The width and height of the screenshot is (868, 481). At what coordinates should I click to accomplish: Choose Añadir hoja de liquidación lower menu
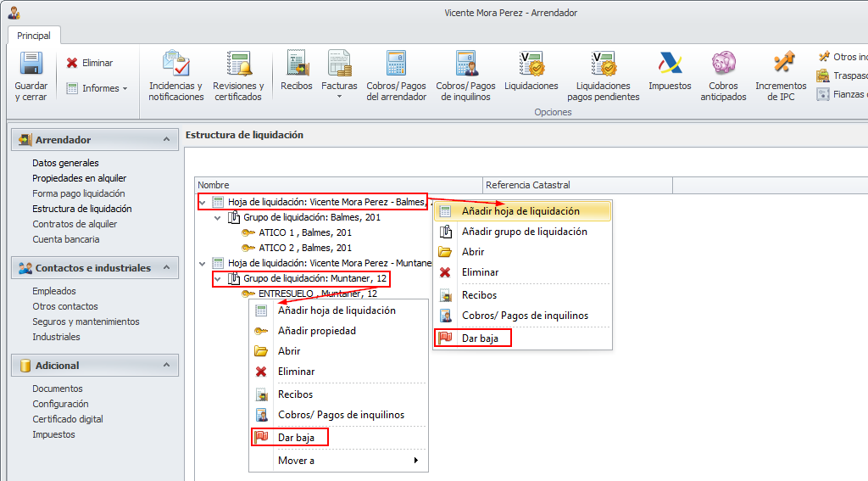coord(339,310)
